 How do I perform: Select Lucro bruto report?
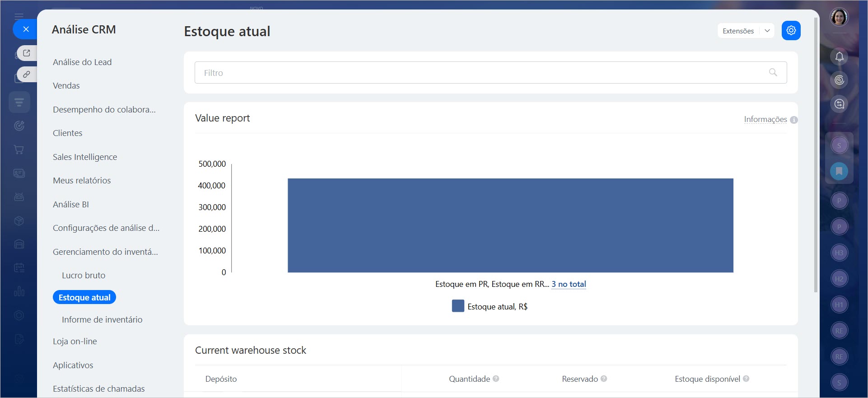point(84,275)
